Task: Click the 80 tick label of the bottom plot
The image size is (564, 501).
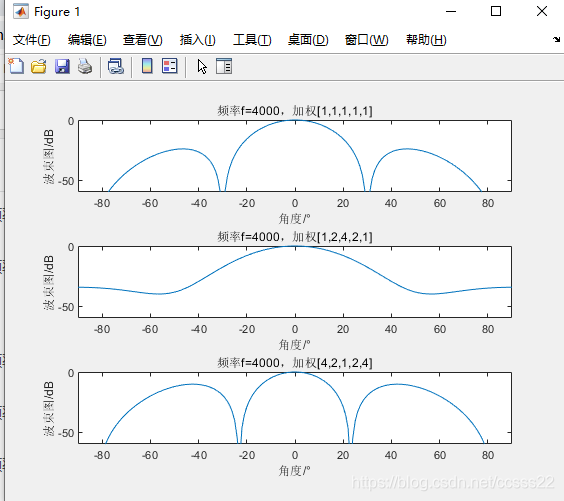Action: click(488, 455)
